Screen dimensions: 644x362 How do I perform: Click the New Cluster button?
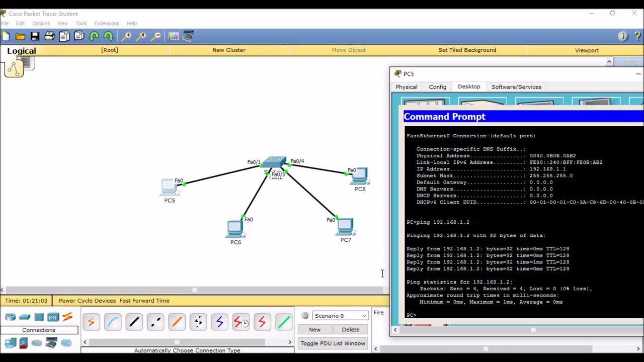pyautogui.click(x=229, y=50)
